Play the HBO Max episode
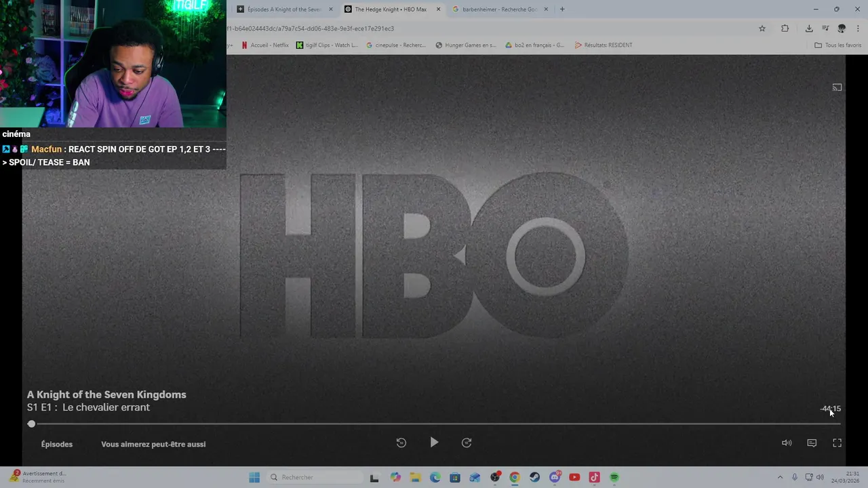This screenshot has width=868, height=488. point(434,443)
